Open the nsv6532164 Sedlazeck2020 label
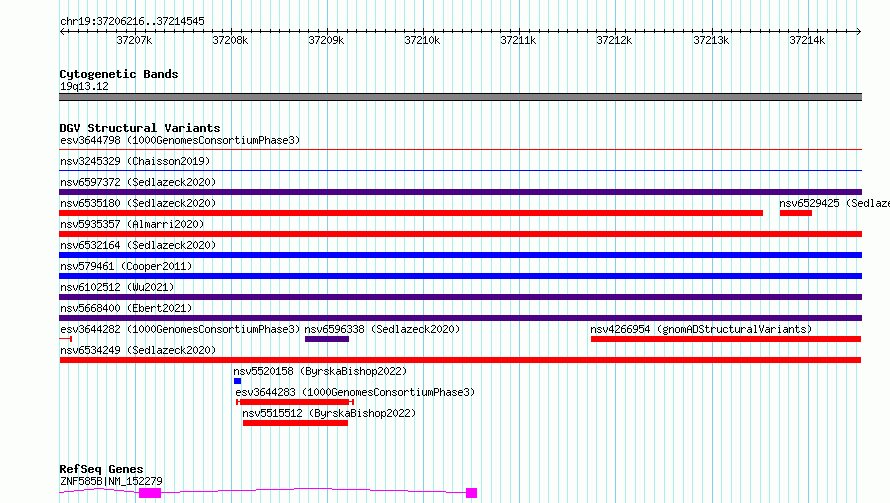890x503 pixels. tap(138, 245)
